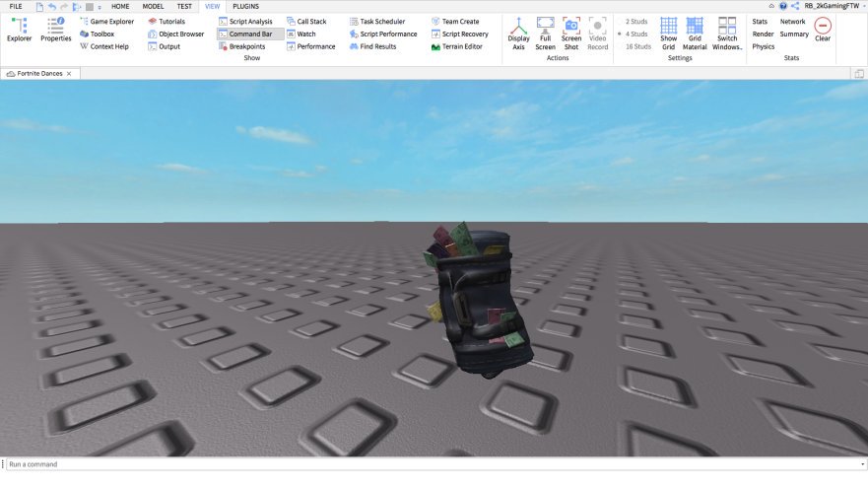The image size is (868, 489).
Task: Select the money bag model in viewport
Action: 479,302
